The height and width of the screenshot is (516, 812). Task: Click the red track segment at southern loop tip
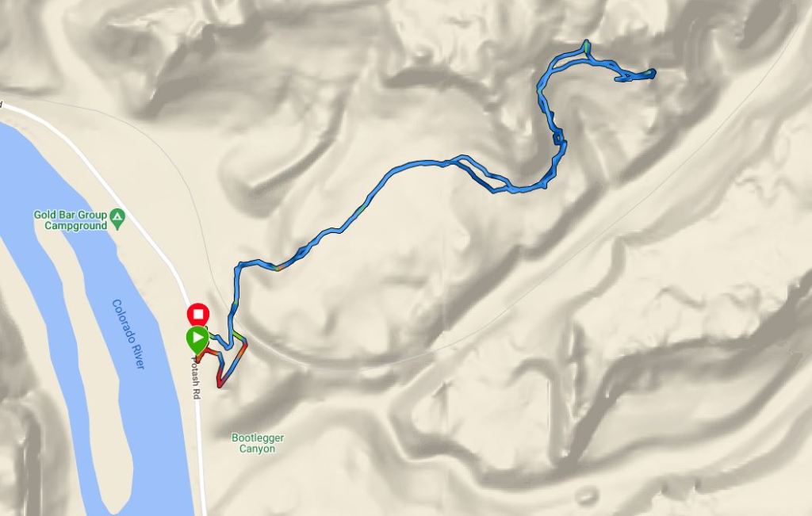point(220,383)
